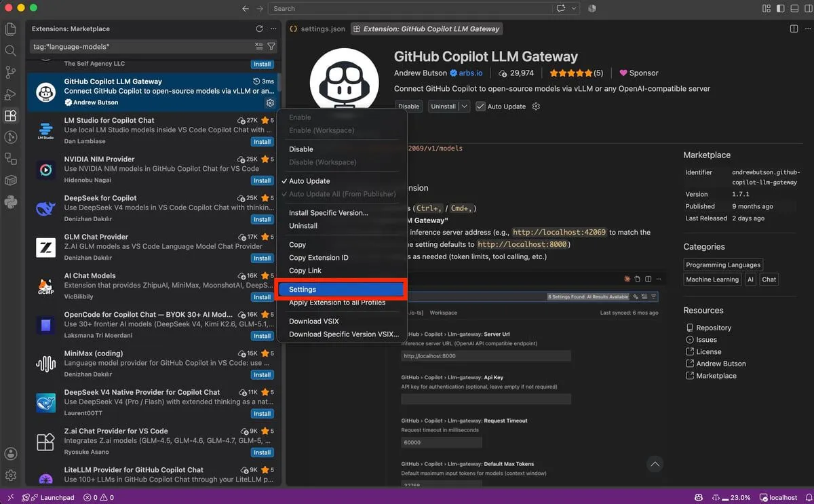Select Apply Extension to all Profiles
This screenshot has height=504, width=814.
click(342, 303)
